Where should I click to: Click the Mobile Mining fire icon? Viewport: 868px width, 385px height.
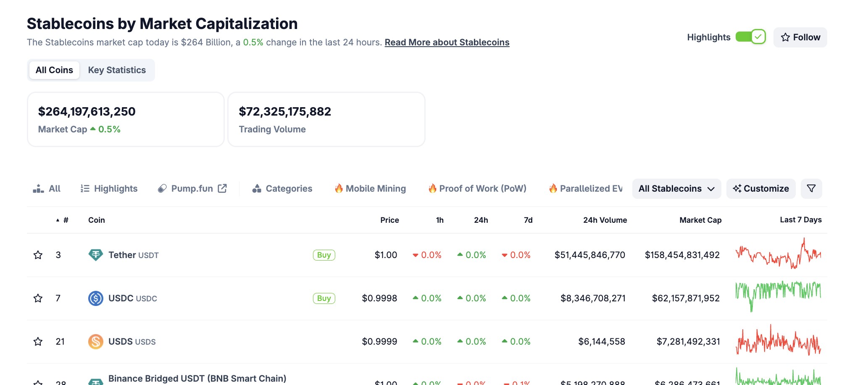(339, 188)
